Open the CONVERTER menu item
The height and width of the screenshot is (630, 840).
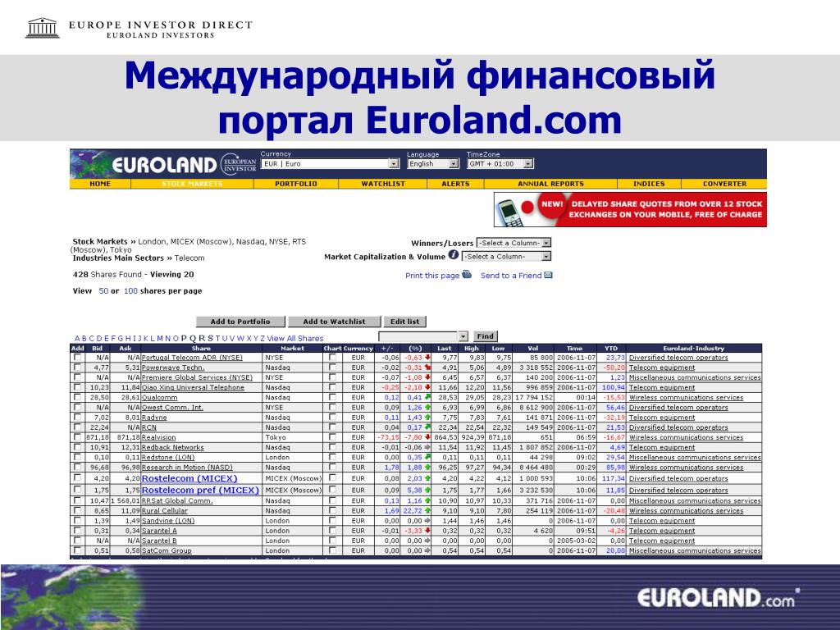pos(724,184)
